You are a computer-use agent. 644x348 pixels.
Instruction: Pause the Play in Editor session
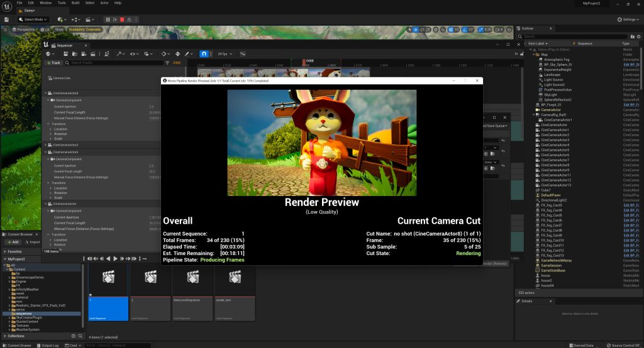tap(108, 19)
